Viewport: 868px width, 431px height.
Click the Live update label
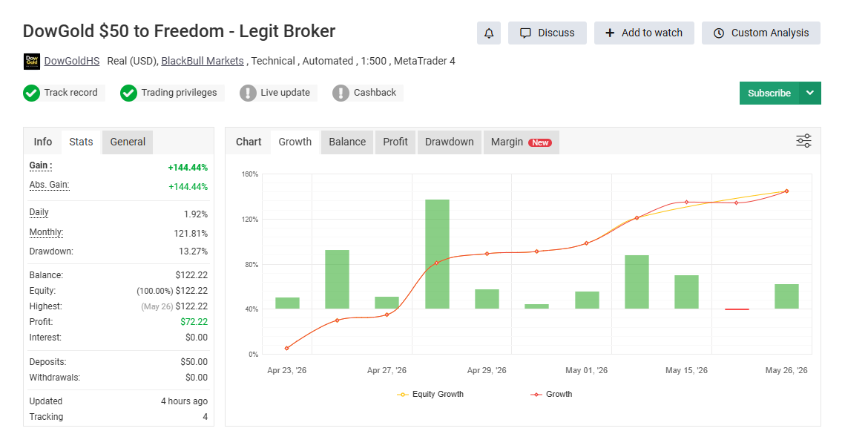point(285,93)
